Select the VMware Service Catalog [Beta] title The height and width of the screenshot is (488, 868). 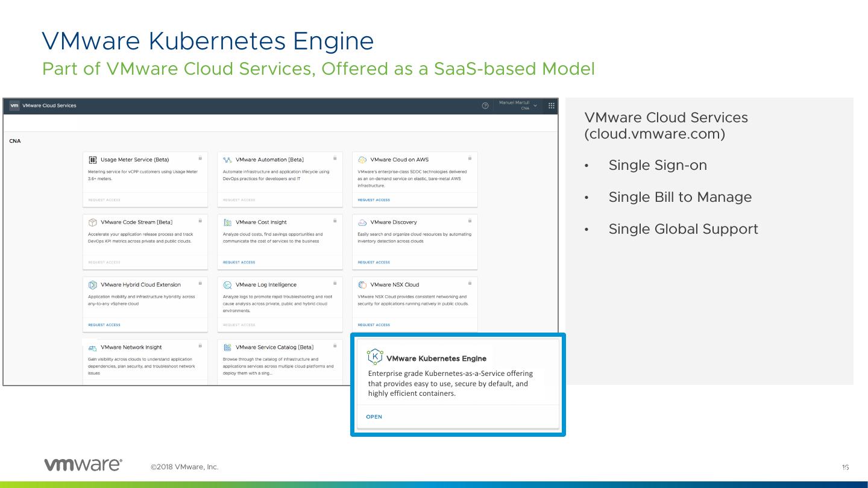pos(274,348)
